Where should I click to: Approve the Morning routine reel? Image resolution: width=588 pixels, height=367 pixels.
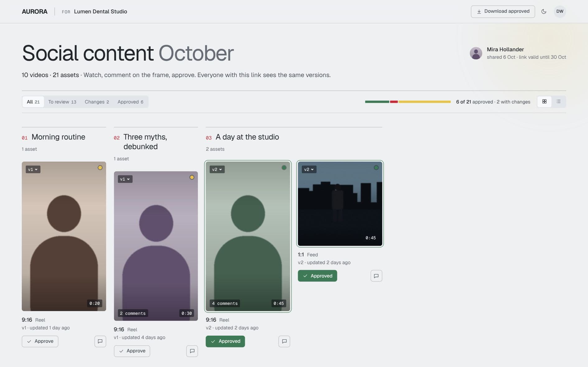pyautogui.click(x=40, y=341)
